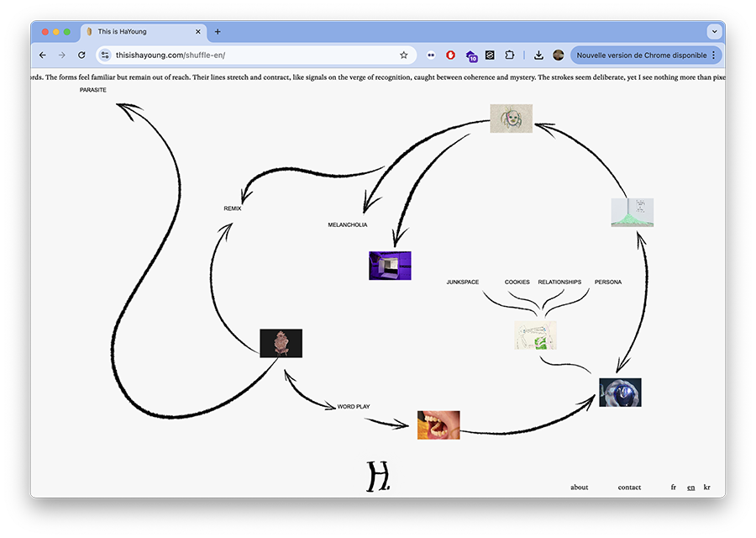Open the new tab plus button
The image size is (756, 538).
click(218, 32)
